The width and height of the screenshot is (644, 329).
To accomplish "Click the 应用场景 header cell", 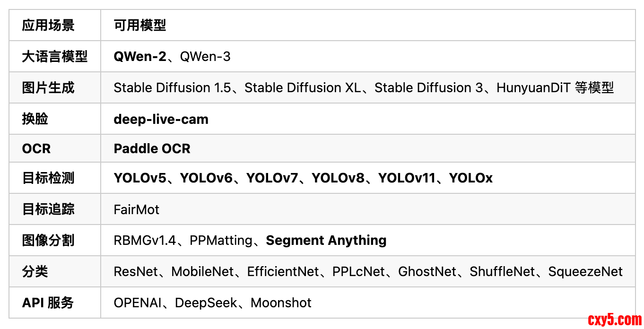I will tap(48, 26).
